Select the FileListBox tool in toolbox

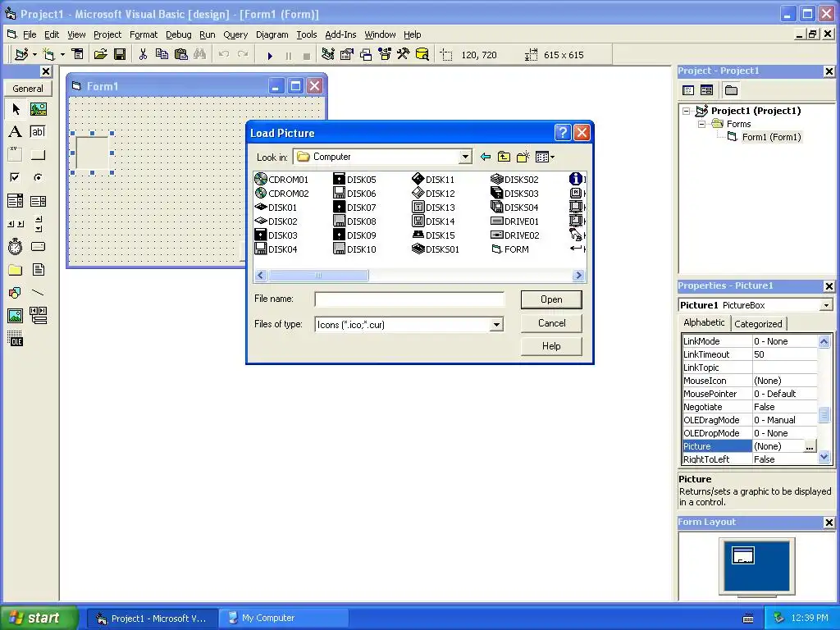(38, 269)
